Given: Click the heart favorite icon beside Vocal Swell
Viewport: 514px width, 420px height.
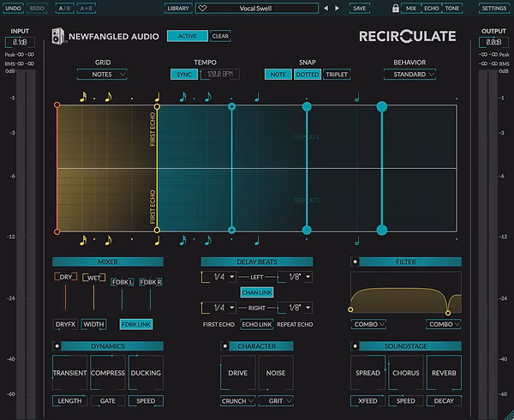Looking at the screenshot, I should (202, 9).
